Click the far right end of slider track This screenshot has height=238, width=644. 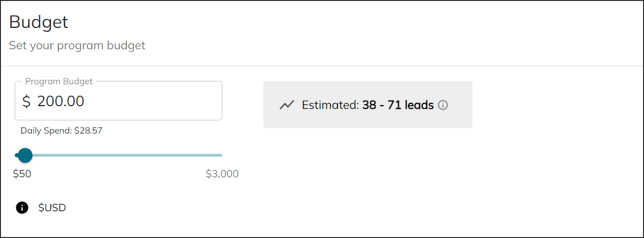pyautogui.click(x=221, y=155)
